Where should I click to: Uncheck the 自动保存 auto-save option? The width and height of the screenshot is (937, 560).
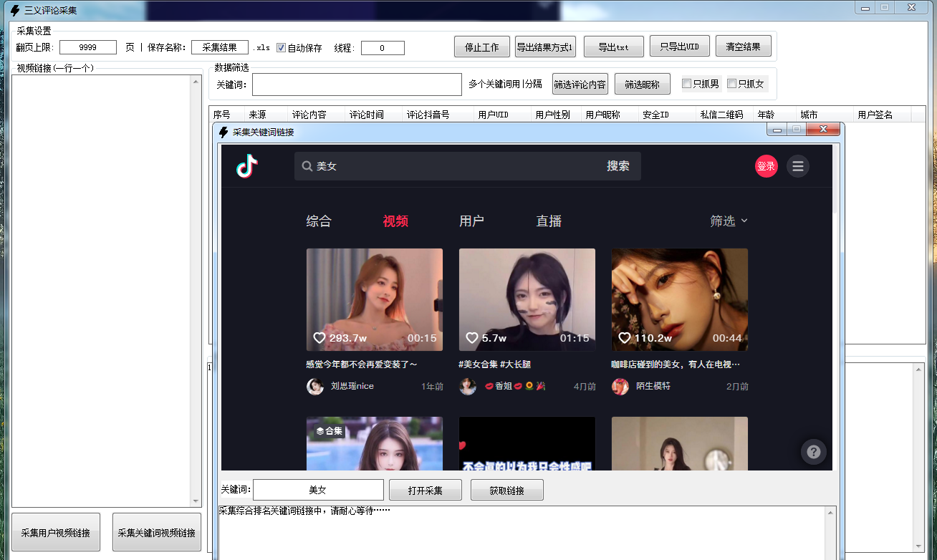[x=279, y=47]
